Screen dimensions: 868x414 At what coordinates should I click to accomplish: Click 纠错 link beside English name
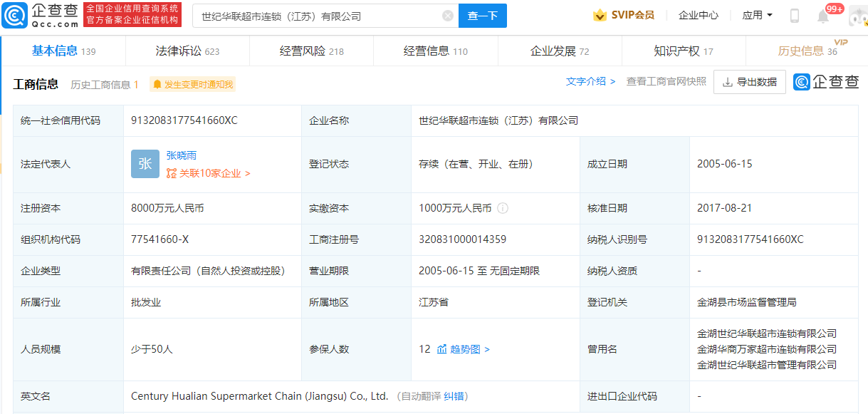click(454, 396)
